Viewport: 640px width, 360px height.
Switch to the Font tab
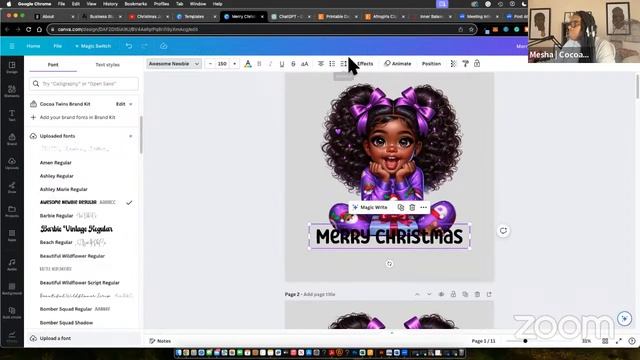pos(53,64)
